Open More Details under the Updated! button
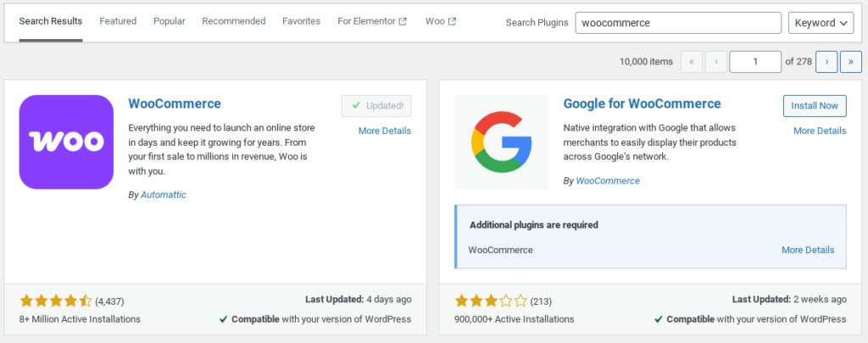 (385, 130)
